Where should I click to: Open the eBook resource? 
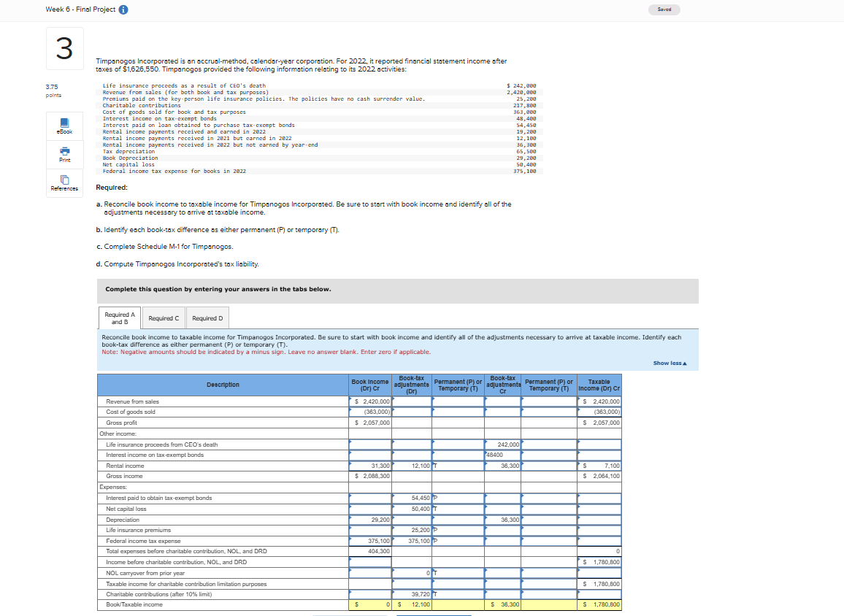(64, 126)
